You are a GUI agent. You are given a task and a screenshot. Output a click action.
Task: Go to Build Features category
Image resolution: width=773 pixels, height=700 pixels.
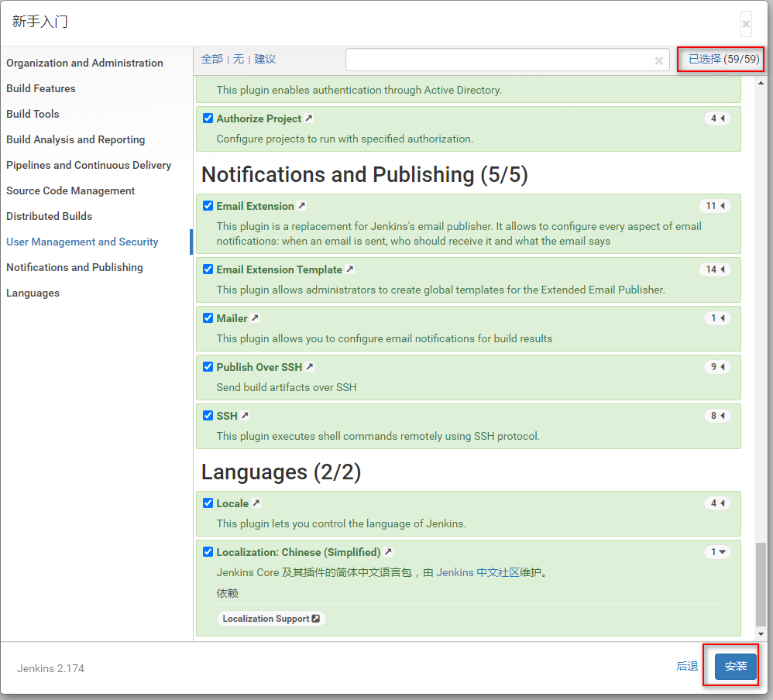(x=41, y=89)
